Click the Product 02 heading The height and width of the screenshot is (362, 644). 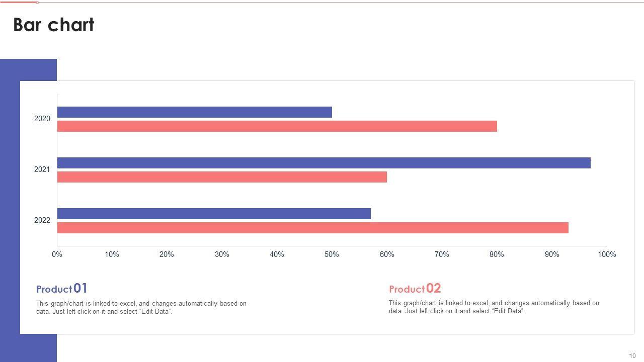(415, 289)
